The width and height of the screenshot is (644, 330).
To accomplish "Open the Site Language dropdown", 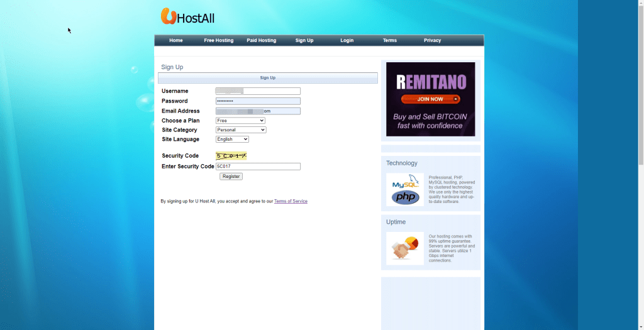I will point(232,140).
